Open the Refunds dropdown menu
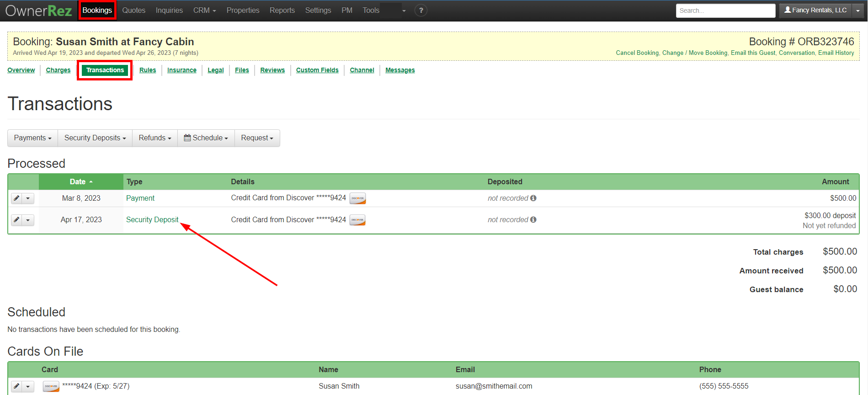This screenshot has height=395, width=868. click(154, 138)
